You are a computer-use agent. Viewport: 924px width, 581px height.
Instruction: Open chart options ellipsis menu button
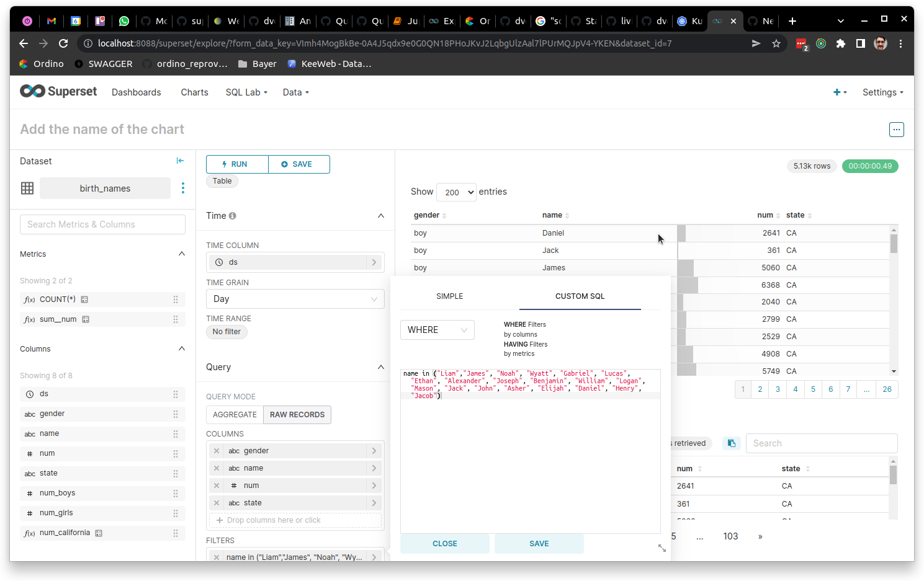pyautogui.click(x=896, y=130)
